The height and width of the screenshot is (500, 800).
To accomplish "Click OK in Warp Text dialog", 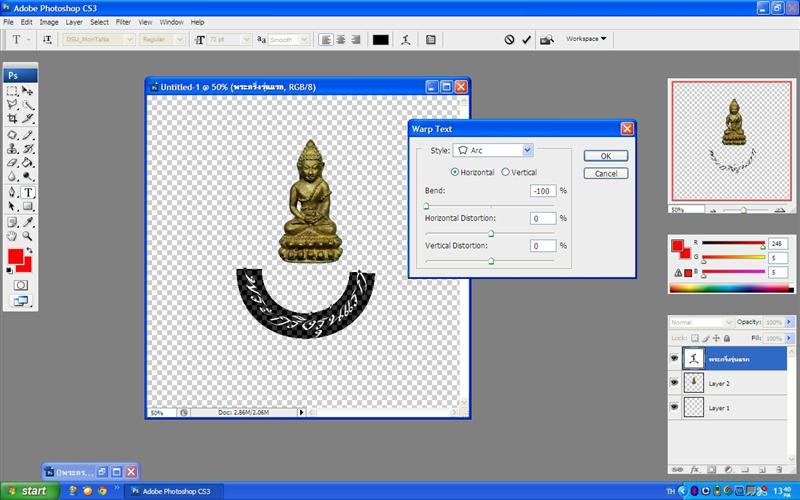I will 605,156.
